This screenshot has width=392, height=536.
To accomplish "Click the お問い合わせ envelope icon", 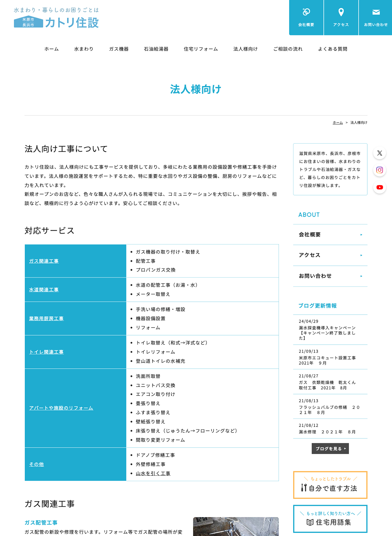I will pyautogui.click(x=376, y=13).
